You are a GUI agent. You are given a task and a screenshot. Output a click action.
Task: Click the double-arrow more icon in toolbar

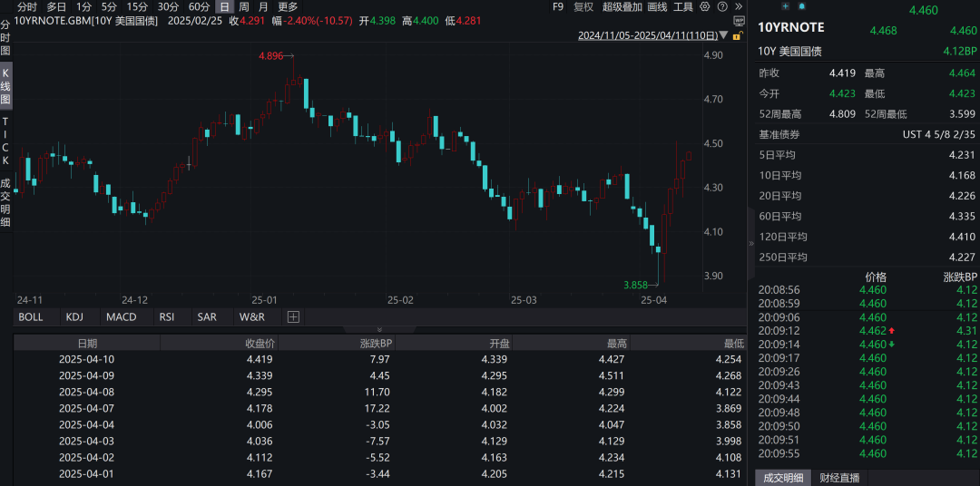(740, 6)
